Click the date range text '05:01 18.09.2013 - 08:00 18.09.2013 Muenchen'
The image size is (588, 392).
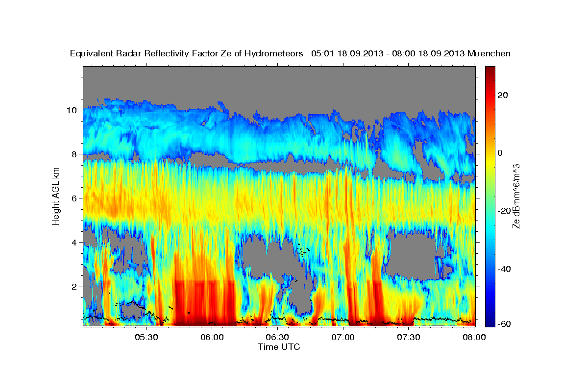(411, 53)
